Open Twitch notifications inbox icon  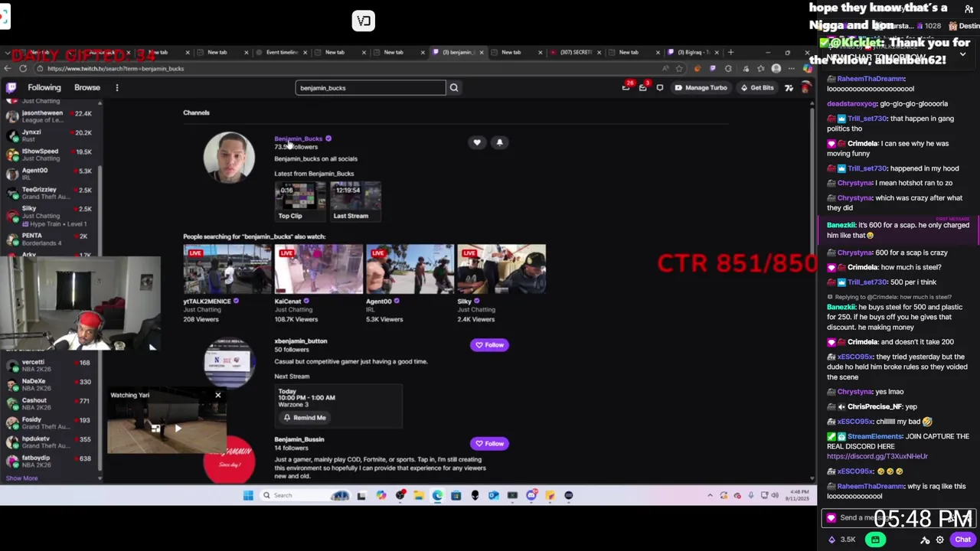(x=626, y=87)
